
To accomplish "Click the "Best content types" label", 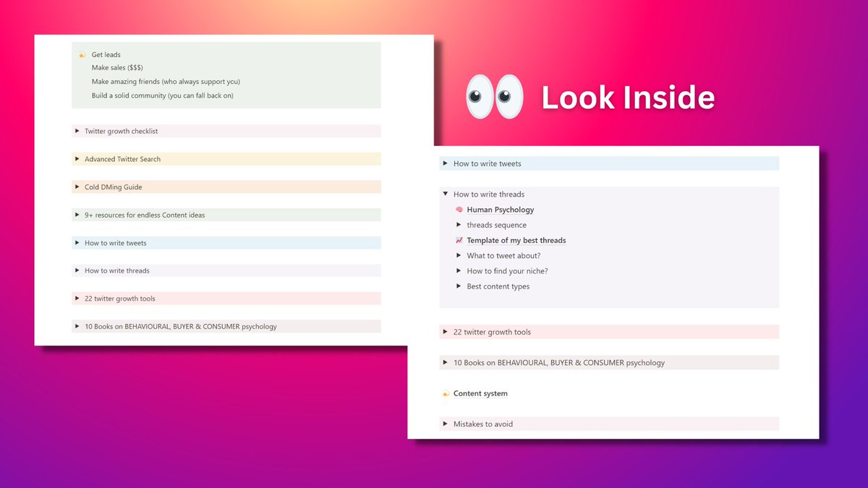I will click(x=498, y=286).
